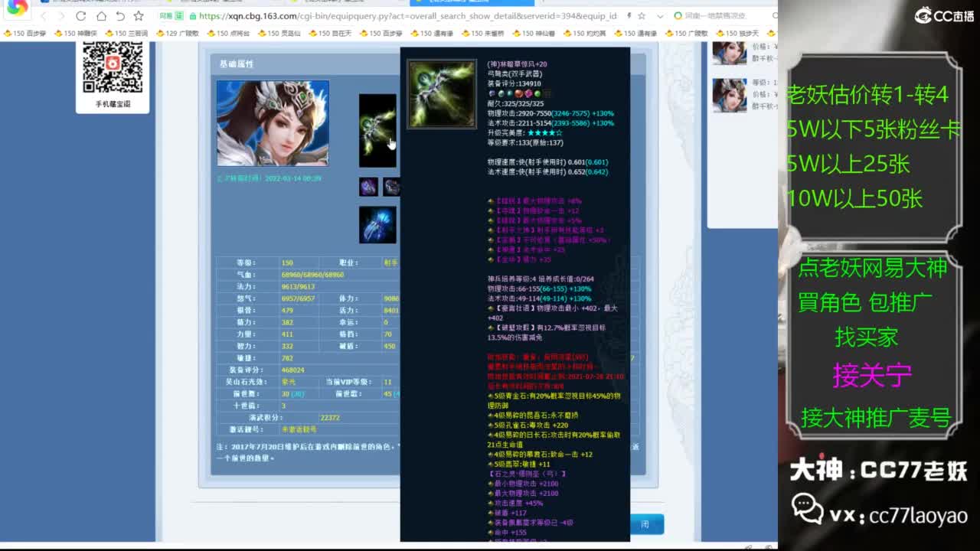Click the undo-close-tab arrow icon
Viewport: 980px width, 551px height.
click(120, 16)
